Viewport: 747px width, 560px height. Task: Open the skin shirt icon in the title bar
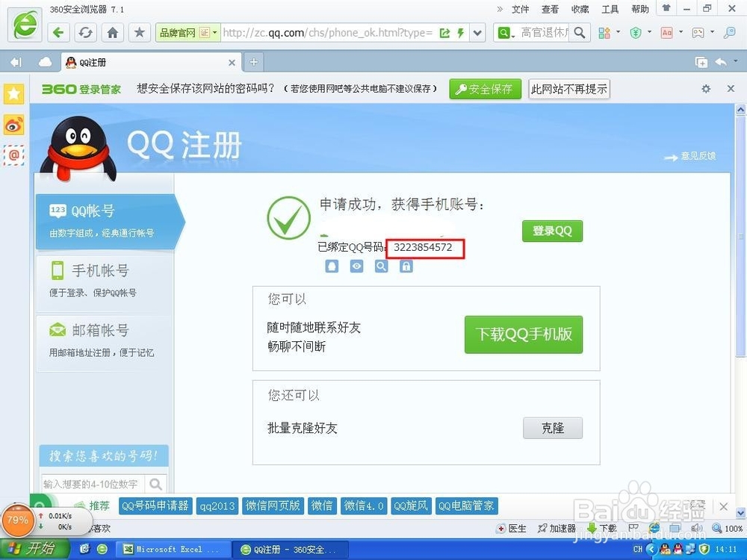click(x=666, y=8)
